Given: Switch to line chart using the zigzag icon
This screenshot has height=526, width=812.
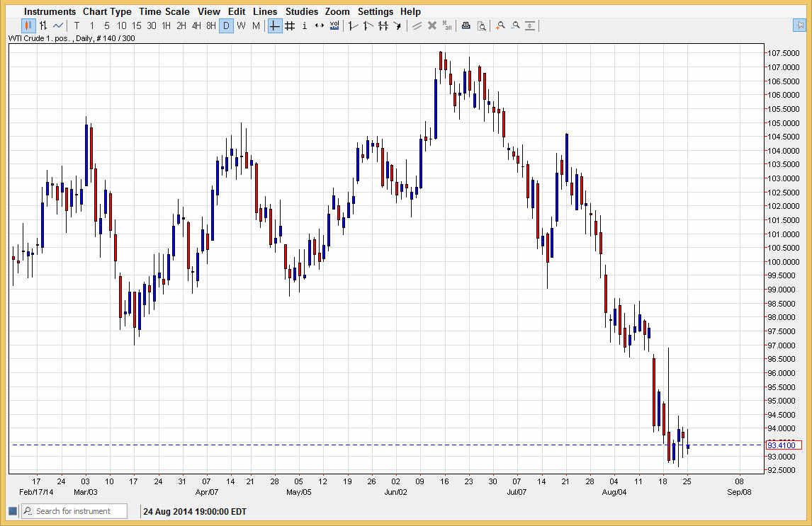Looking at the screenshot, I should coord(58,25).
